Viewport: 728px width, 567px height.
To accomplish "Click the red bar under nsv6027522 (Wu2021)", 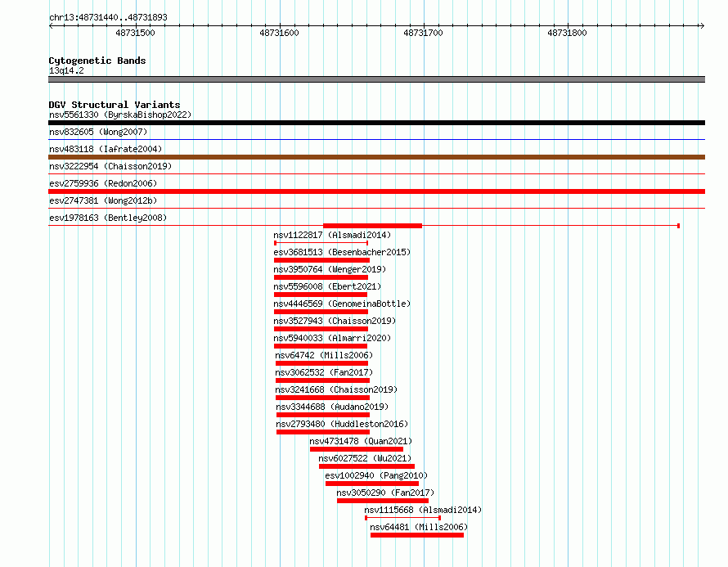I will pos(366,466).
